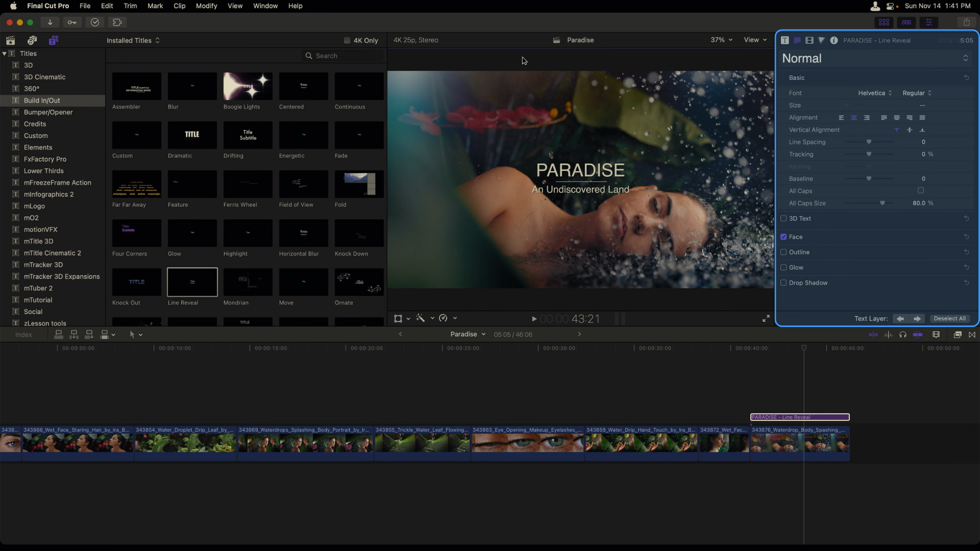The width and height of the screenshot is (980, 551).
Task: Collapse the Titles disclosure triangle
Action: (5, 54)
